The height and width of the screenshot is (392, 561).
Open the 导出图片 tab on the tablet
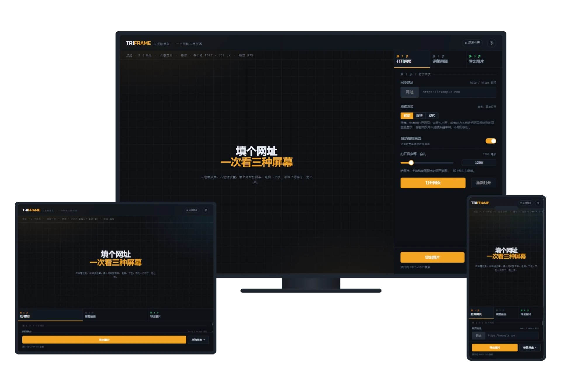[x=181, y=315]
